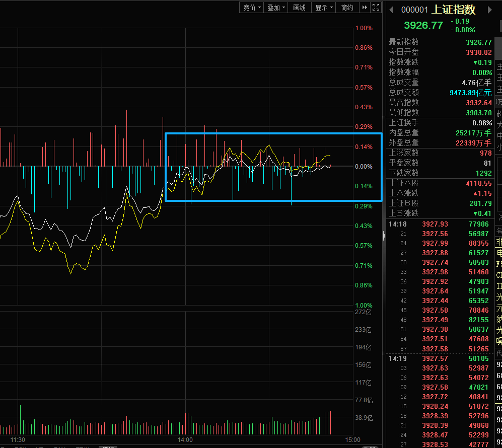Viewport: 502px width, 448px height.
Task: Click the 最新指数 row value 3926.77
Action: coord(479,42)
